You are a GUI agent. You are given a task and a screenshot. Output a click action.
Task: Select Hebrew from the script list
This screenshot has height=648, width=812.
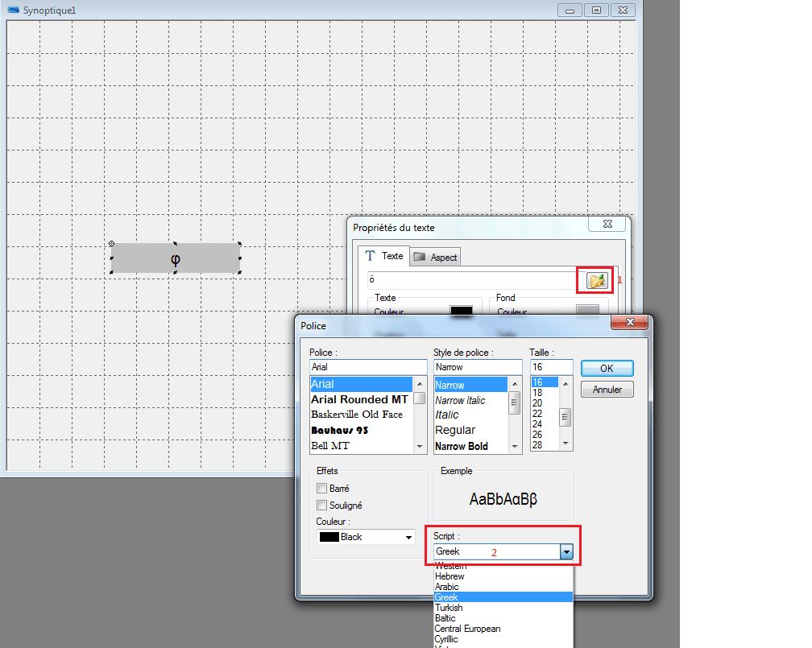[x=449, y=576]
